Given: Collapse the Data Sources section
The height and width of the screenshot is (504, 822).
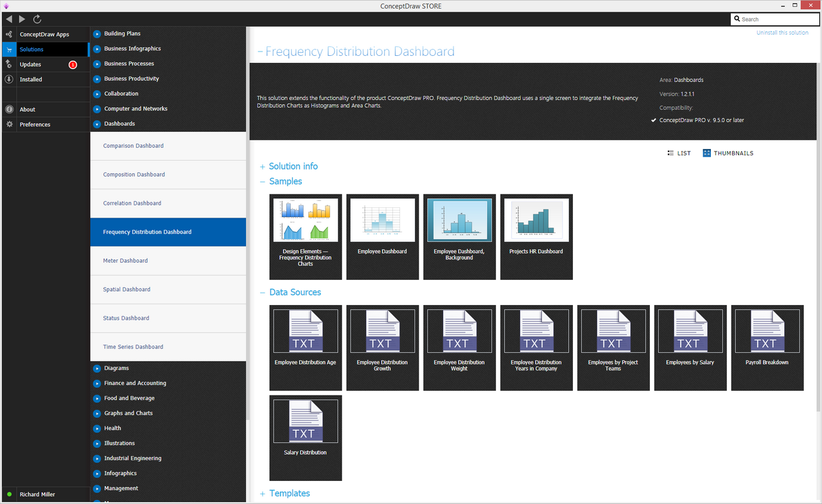Looking at the screenshot, I should point(295,292).
